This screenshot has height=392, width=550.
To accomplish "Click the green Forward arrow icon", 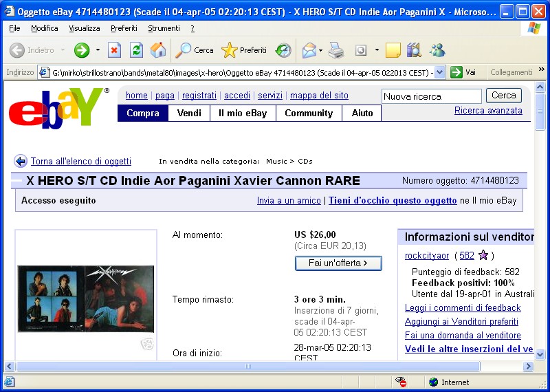I will point(82,50).
